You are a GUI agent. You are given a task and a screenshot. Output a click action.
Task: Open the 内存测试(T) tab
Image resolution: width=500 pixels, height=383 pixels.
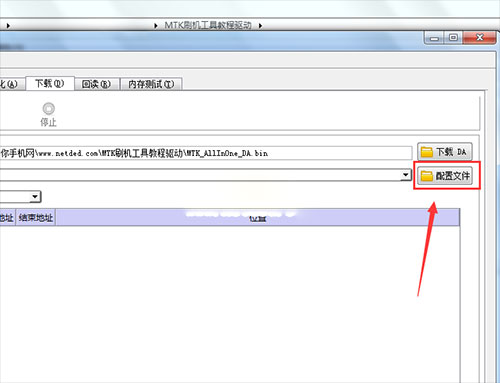click(151, 84)
